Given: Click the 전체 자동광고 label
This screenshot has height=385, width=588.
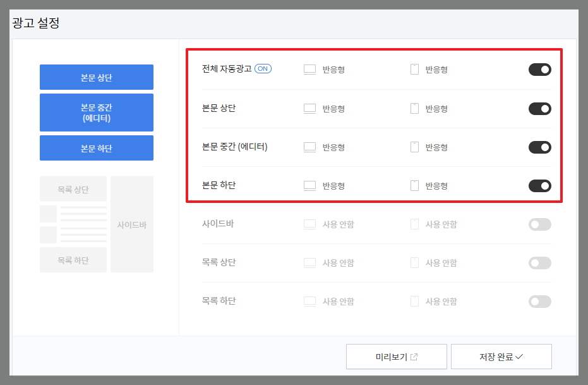Looking at the screenshot, I should click(227, 69).
